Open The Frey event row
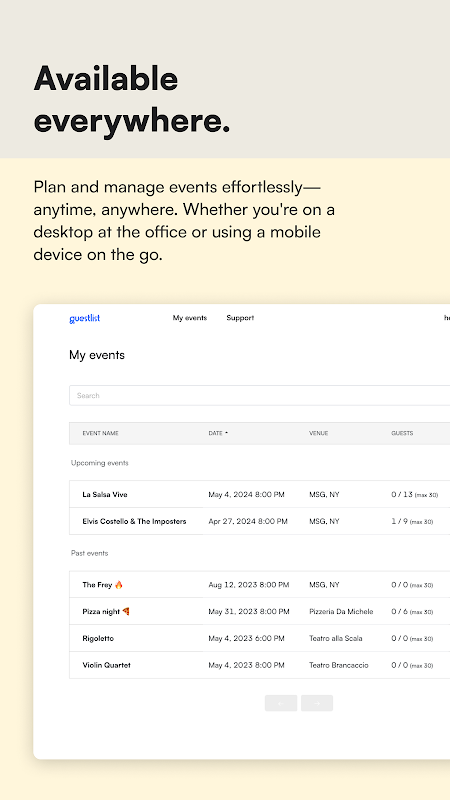 259,585
